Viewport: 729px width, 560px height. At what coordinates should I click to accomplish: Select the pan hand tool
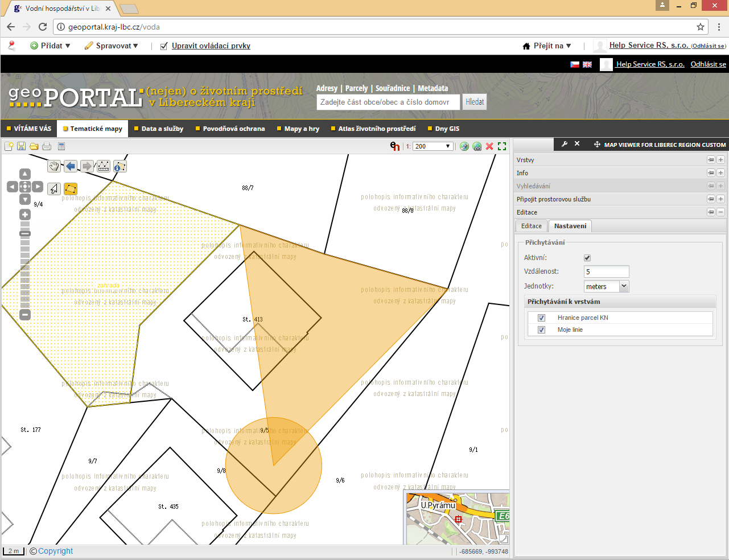54,166
